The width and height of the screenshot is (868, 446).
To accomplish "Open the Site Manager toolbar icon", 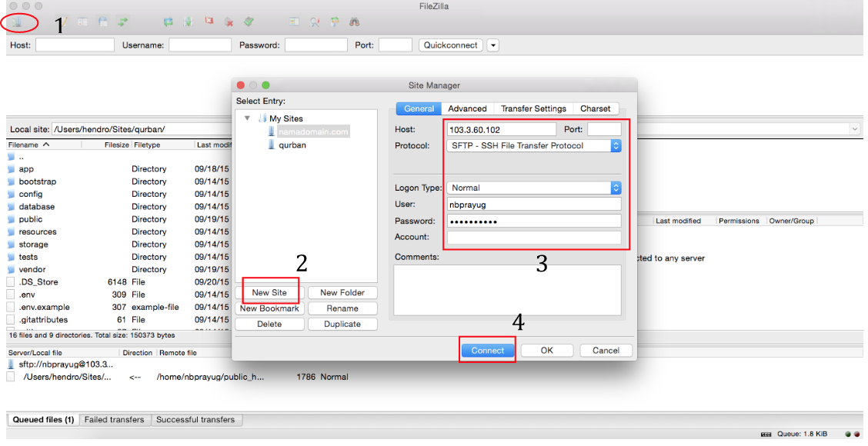I will point(18,23).
